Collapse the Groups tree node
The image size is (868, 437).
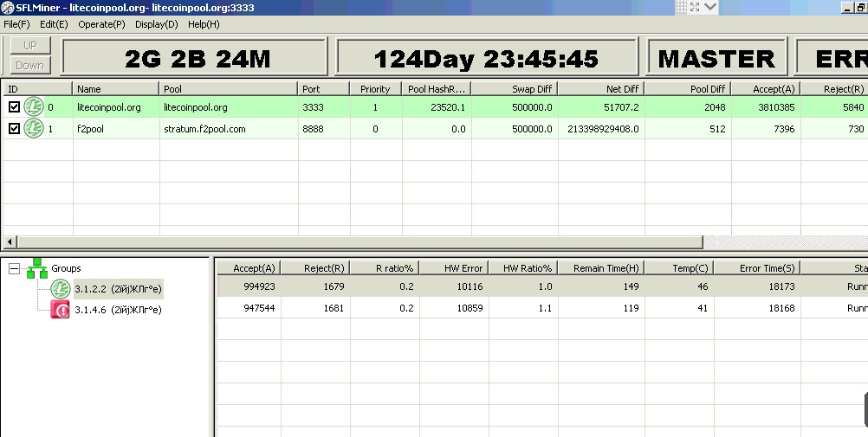click(14, 269)
